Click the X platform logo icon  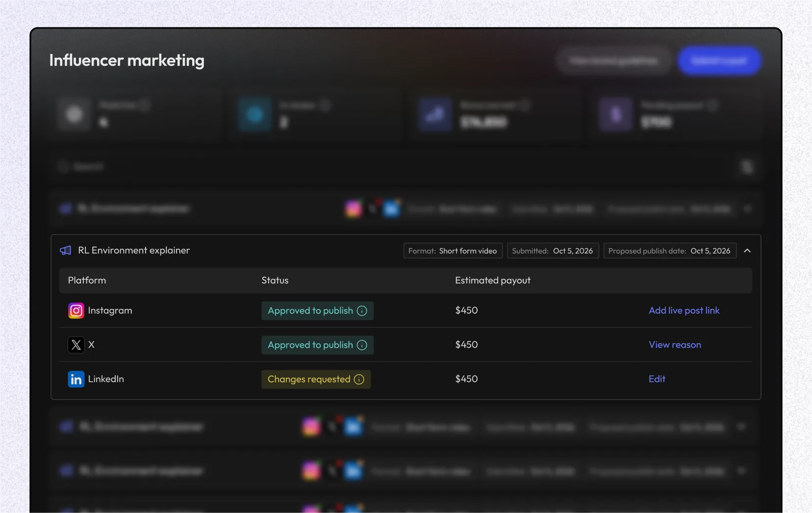(x=76, y=345)
